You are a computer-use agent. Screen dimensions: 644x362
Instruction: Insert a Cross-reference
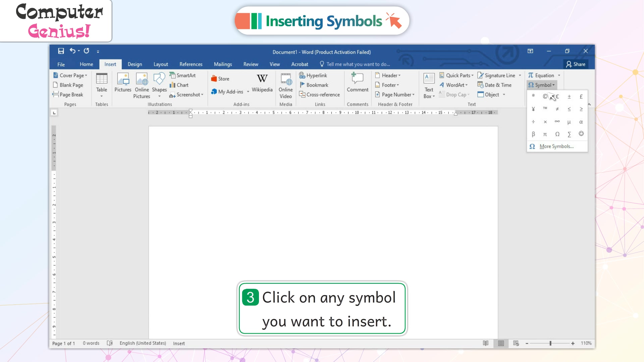point(319,95)
